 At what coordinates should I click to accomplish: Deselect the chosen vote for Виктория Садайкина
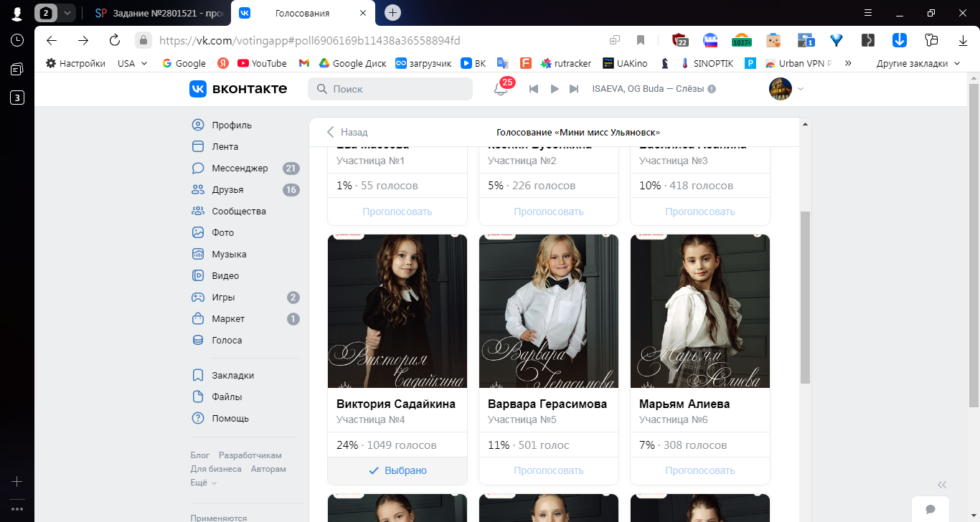point(397,470)
